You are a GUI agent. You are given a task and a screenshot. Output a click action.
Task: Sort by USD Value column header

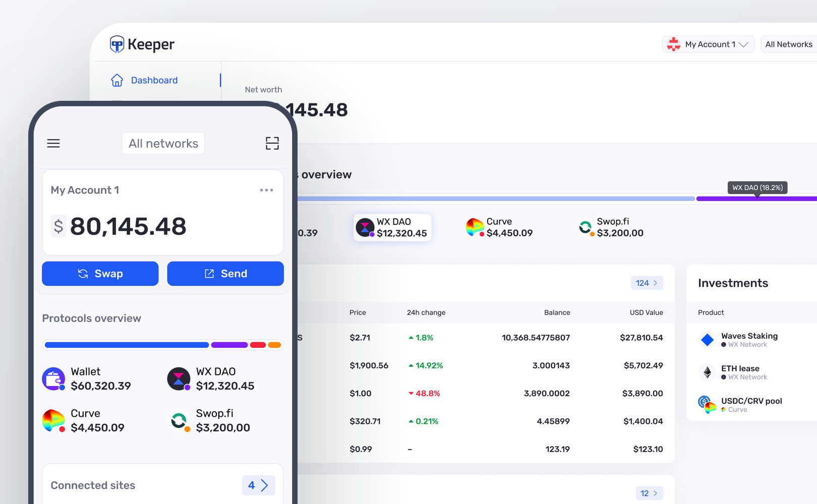tap(646, 312)
